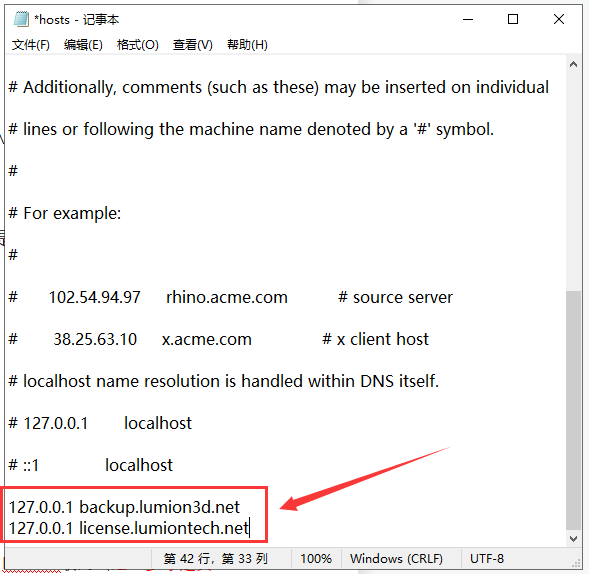
Task: Click the '38.25.63.10' IP address
Action: (95, 340)
